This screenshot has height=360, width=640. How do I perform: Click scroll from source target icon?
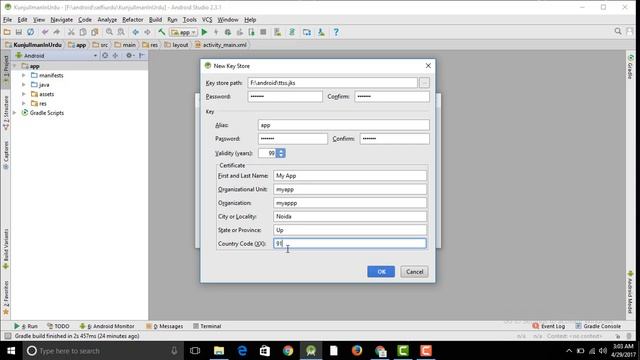point(105,56)
